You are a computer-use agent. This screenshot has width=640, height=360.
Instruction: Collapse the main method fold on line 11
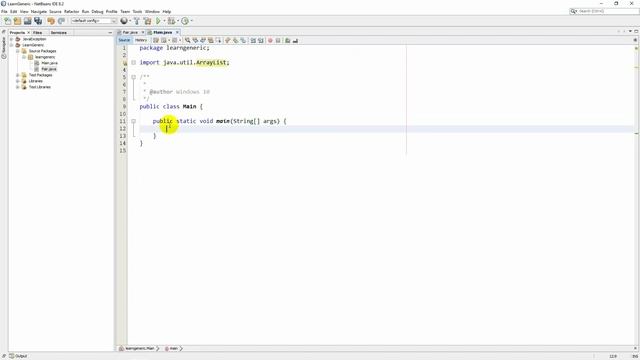click(133, 121)
